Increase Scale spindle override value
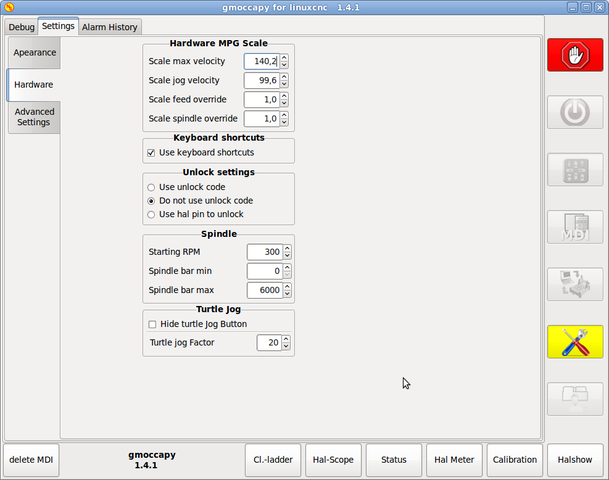The width and height of the screenshot is (609, 480). [284, 115]
